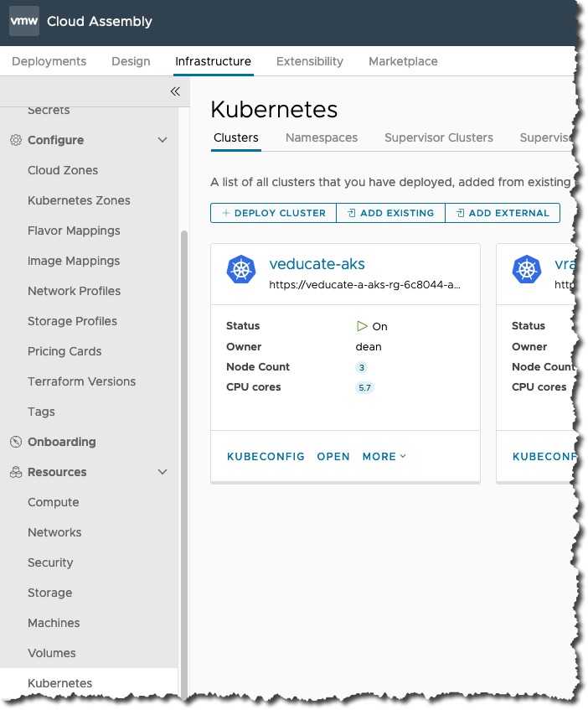
Task: Click the owner value dean
Action: pos(369,347)
